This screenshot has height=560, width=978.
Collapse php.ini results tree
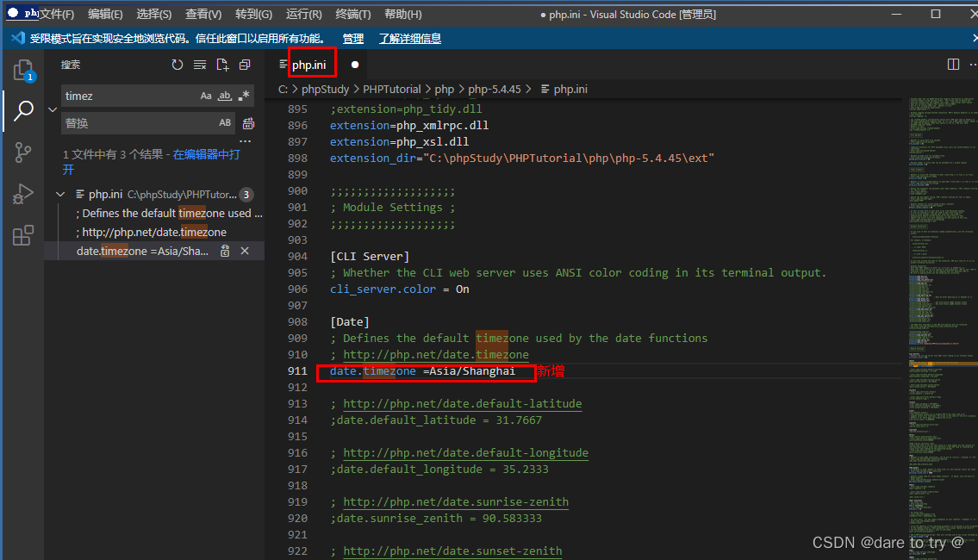(60, 195)
